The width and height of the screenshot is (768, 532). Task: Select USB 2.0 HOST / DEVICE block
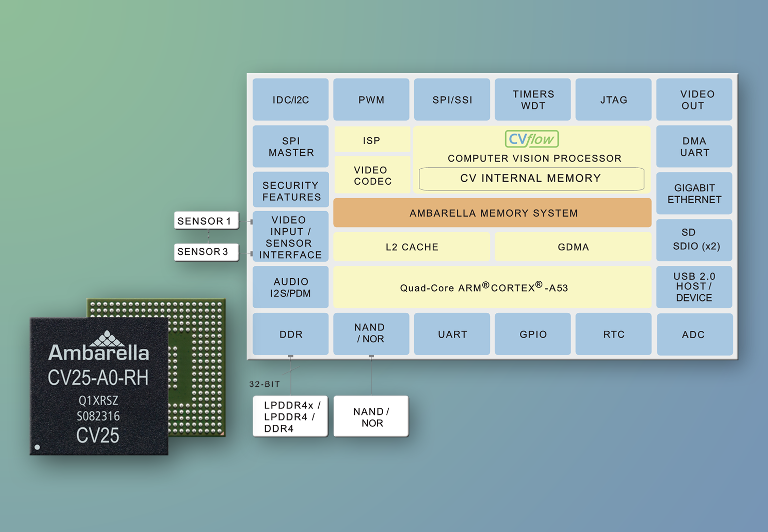pyautogui.click(x=694, y=287)
